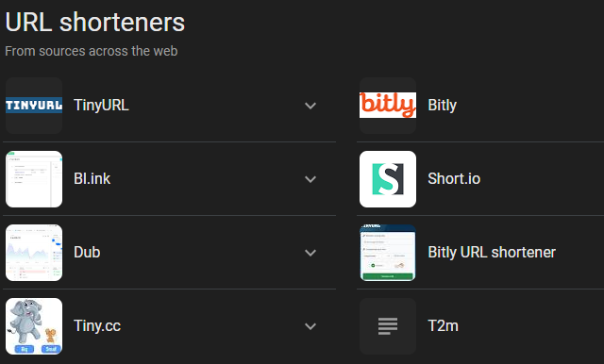Image resolution: width=604 pixels, height=364 pixels.
Task: Open the Bl.ink dashboard screenshot thumbnail
Action: click(x=34, y=179)
